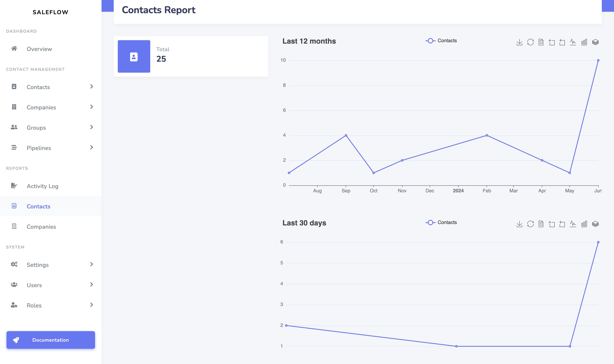Toggle Contacts series in Last 30 days legend
Image resolution: width=614 pixels, height=364 pixels.
pos(441,222)
